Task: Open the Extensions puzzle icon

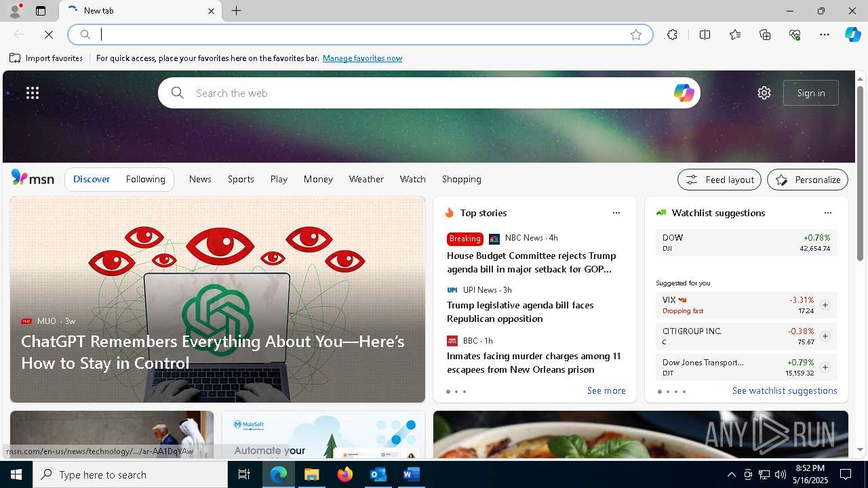Action: (672, 35)
